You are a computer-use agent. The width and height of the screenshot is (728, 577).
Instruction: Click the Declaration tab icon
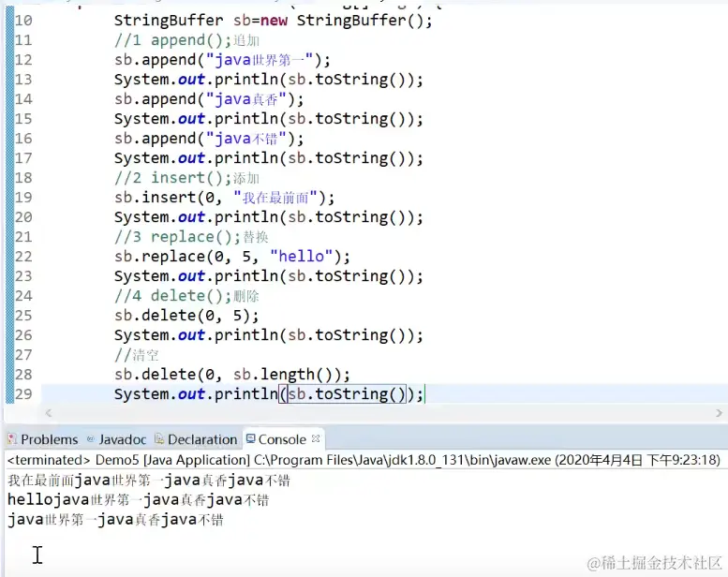159,439
